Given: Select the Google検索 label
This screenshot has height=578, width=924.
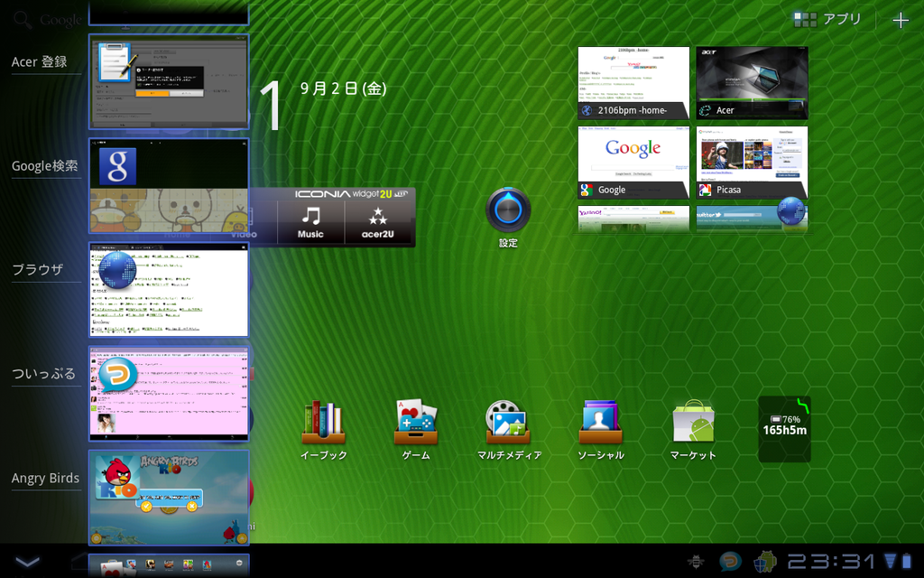Looking at the screenshot, I should (45, 166).
